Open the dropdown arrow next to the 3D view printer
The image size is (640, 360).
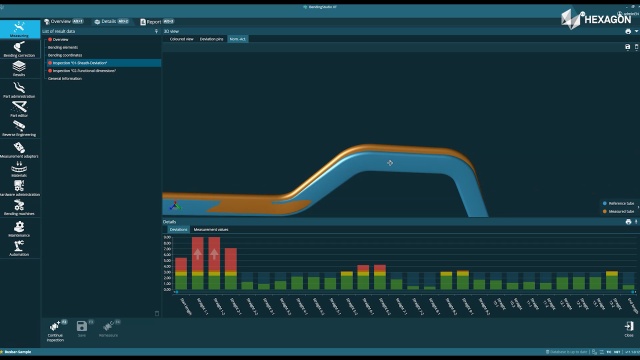tap(636, 31)
